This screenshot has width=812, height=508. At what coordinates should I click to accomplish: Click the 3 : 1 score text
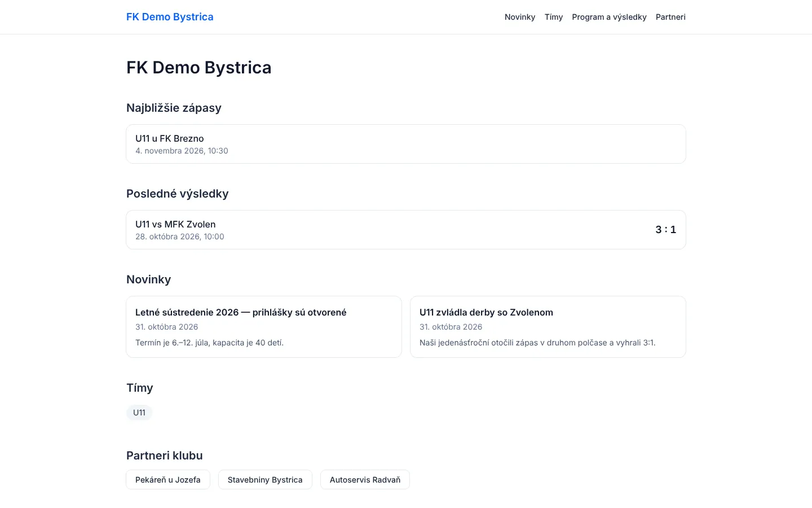pos(665,230)
